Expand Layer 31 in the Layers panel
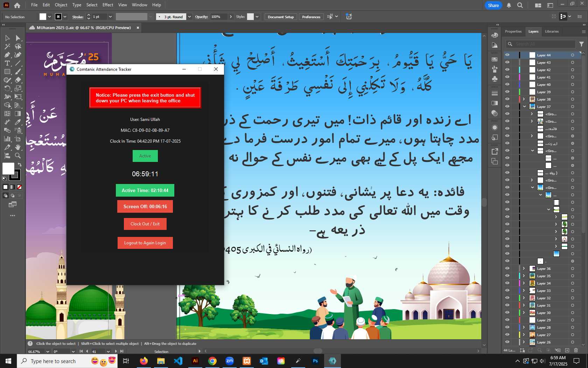Image resolution: width=588 pixels, height=368 pixels. 524,305
